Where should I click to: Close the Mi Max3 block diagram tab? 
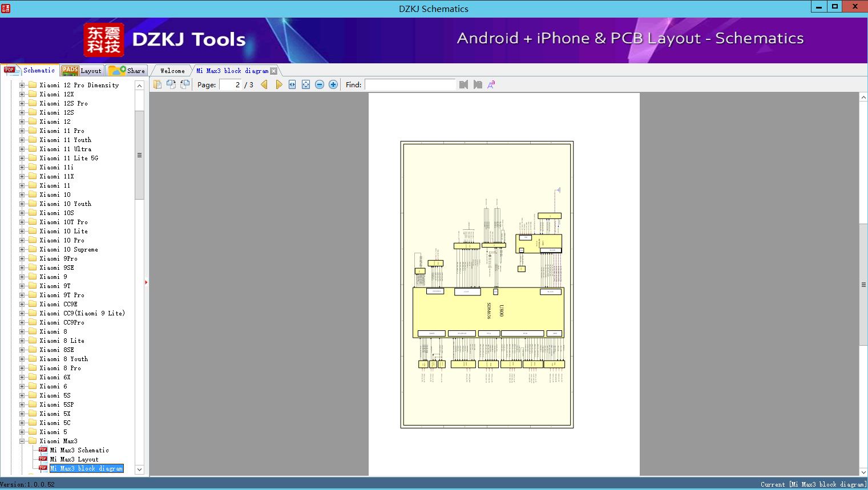[274, 71]
